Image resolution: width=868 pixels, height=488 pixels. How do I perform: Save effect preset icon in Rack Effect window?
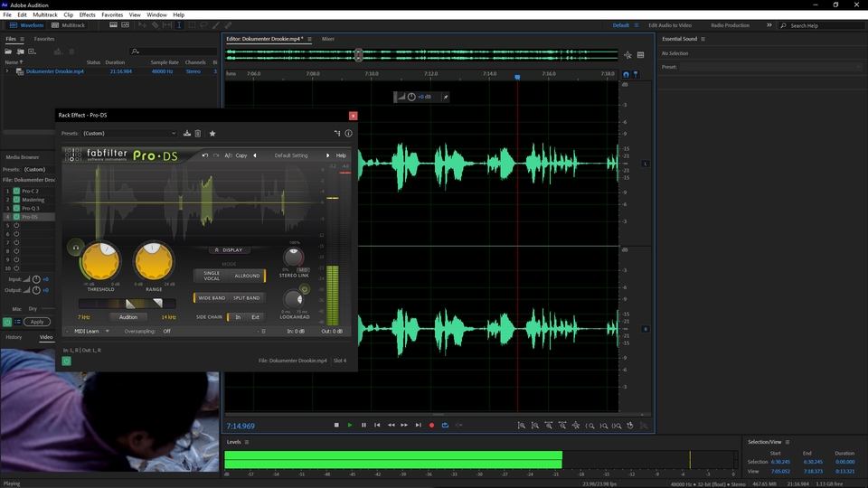pos(187,134)
